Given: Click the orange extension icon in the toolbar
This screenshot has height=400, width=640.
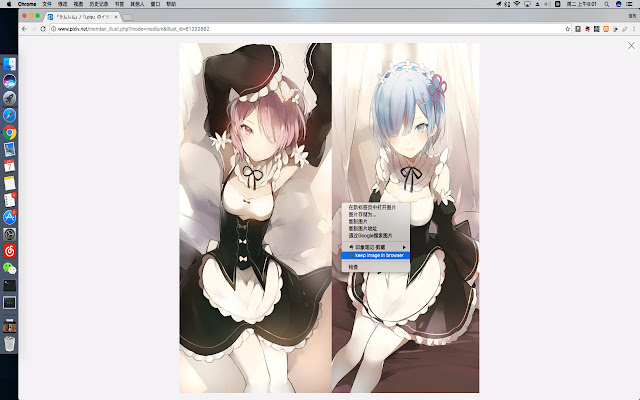Looking at the screenshot, I should click(606, 29).
